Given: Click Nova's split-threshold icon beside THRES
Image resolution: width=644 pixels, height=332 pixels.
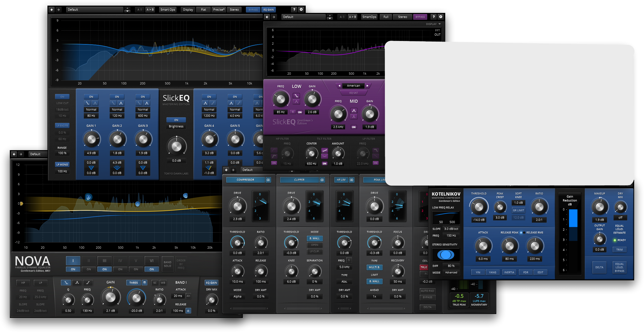Looking at the screenshot, I should [145, 283].
